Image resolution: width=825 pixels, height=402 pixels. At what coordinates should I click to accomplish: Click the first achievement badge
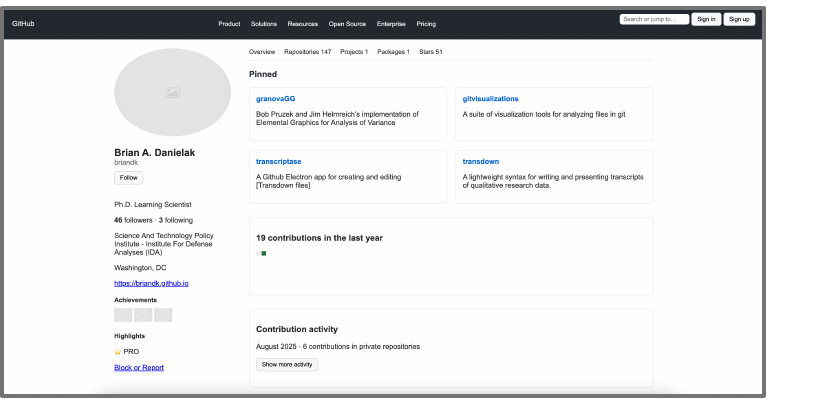pos(123,315)
